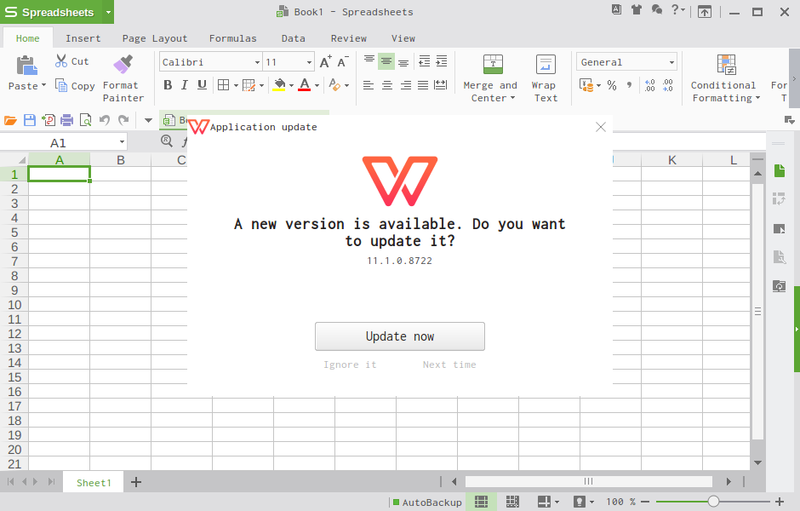Click the Print icon in quick toolbar
The image size is (800, 511).
coord(67,120)
